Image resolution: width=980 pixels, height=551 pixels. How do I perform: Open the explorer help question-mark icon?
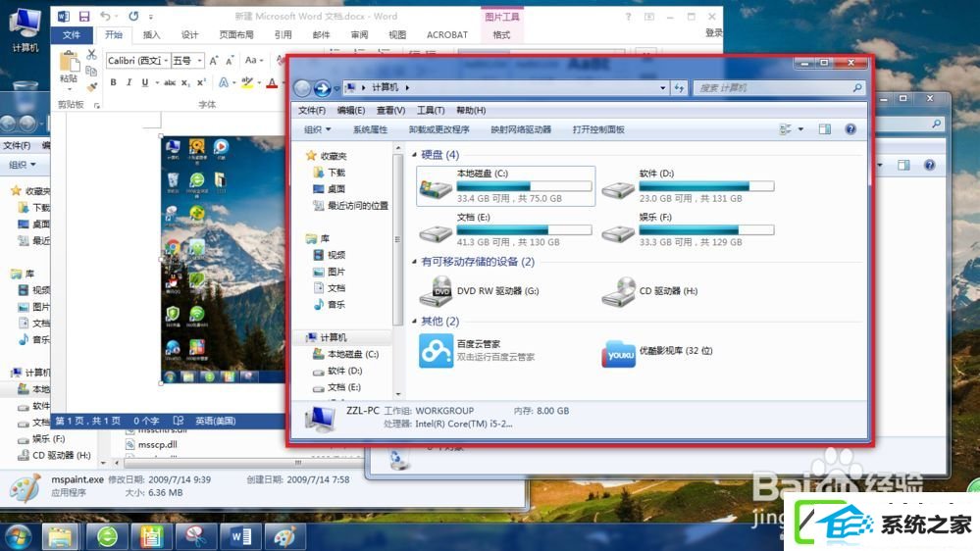(850, 129)
